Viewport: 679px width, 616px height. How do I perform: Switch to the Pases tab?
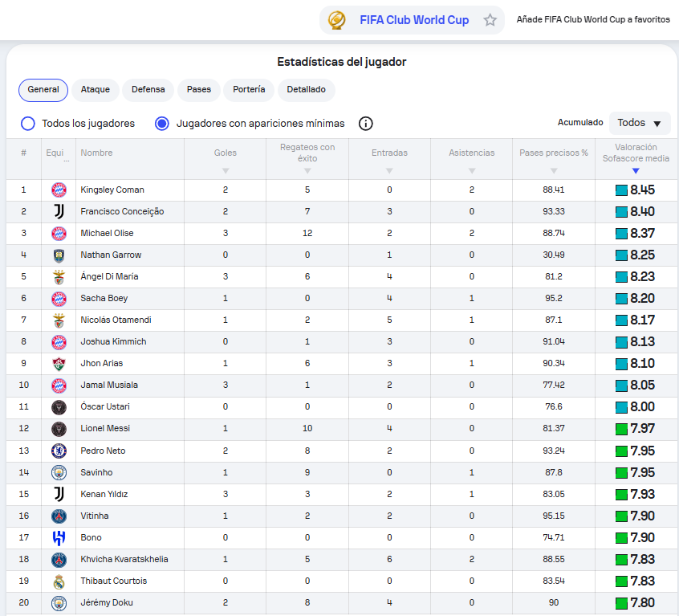pos(199,90)
